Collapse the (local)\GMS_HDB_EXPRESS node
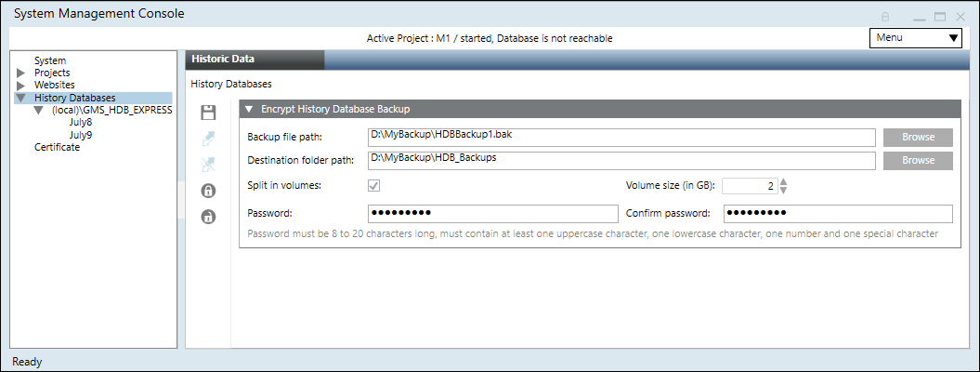This screenshot has height=372, width=980. [x=38, y=110]
